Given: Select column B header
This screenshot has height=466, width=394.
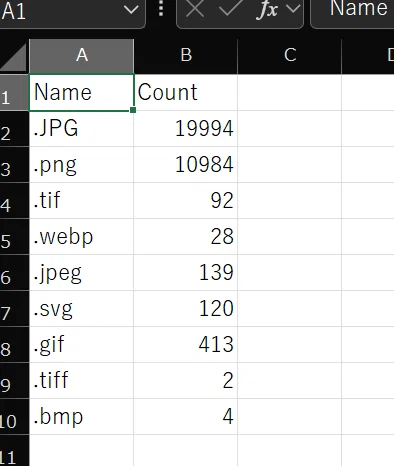Looking at the screenshot, I should [186, 56].
